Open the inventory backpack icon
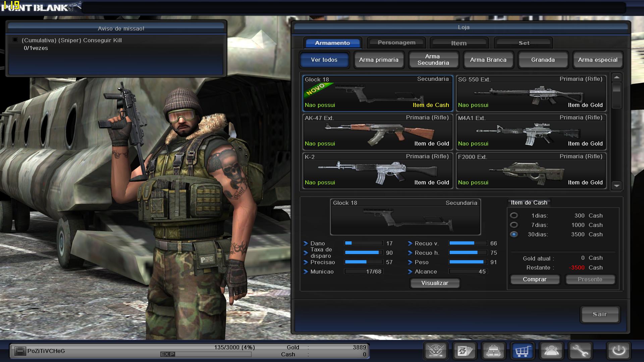 pos(493,351)
